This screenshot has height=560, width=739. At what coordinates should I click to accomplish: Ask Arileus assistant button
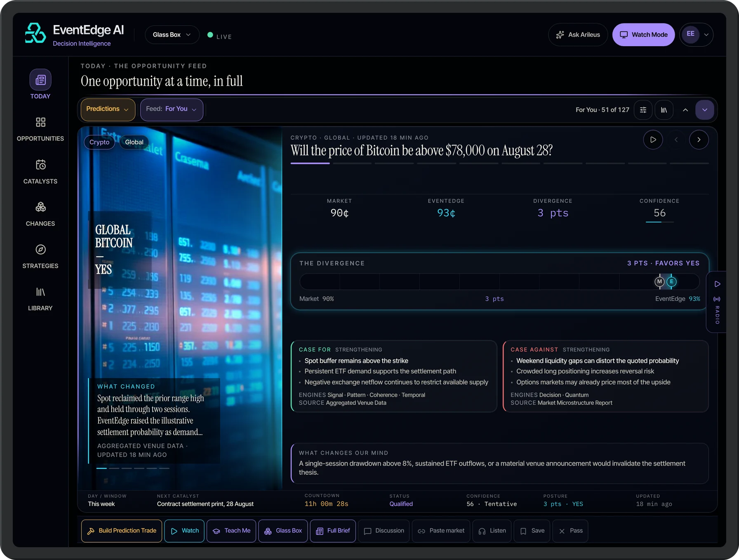pos(578,35)
